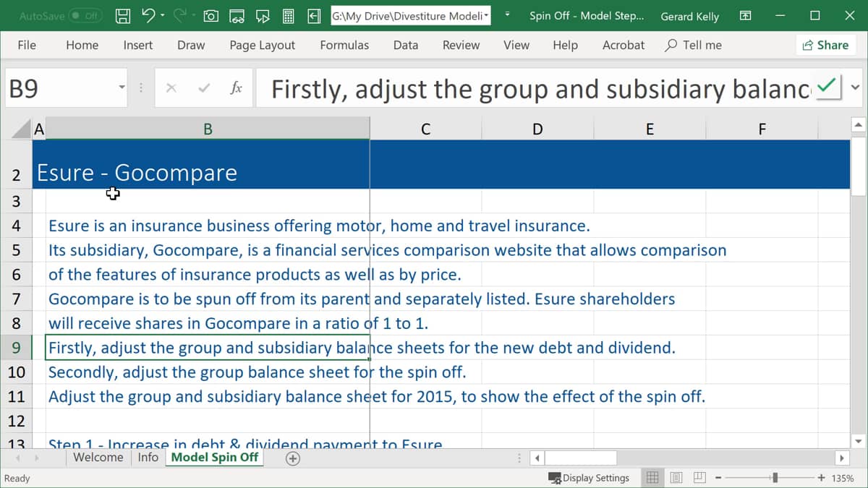Click the Gerard Kelly account name

coord(690,16)
